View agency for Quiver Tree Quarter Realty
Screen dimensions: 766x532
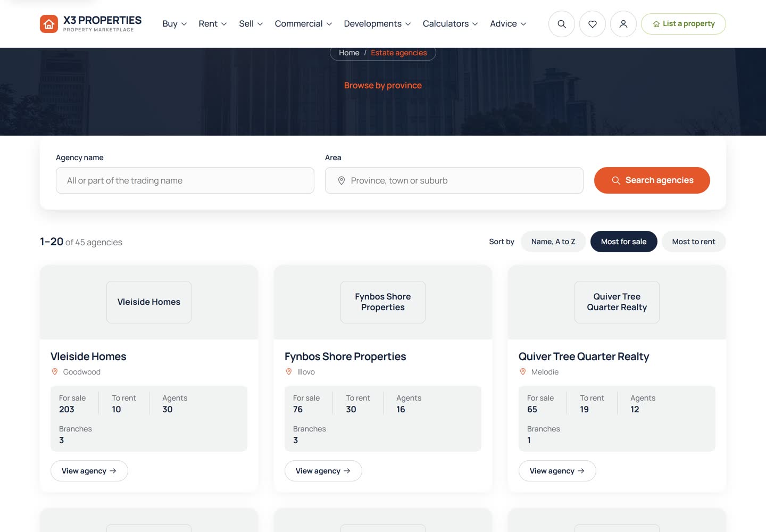pyautogui.click(x=557, y=471)
